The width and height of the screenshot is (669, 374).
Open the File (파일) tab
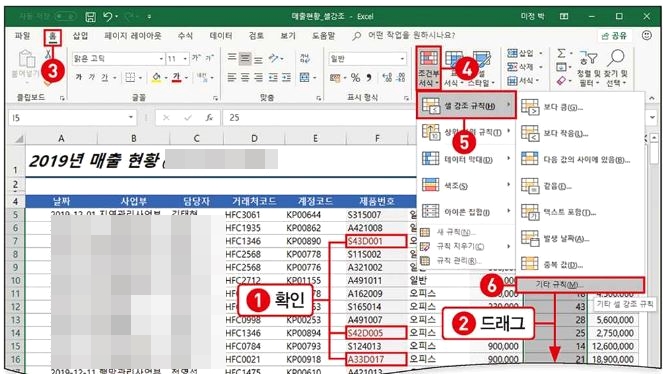[23, 36]
